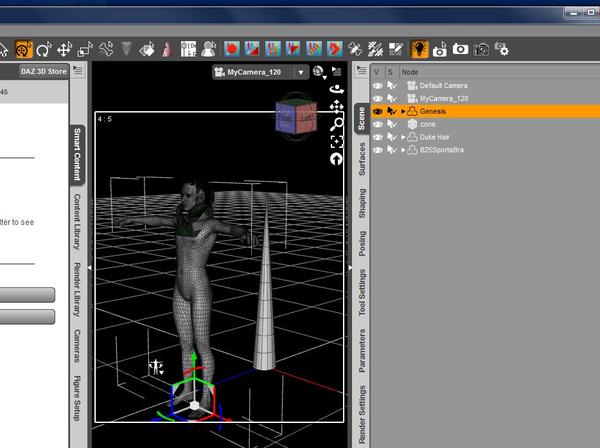This screenshot has width=600, height=448.
Task: Create a new camera with the plus-camera icon
Action: [440, 50]
